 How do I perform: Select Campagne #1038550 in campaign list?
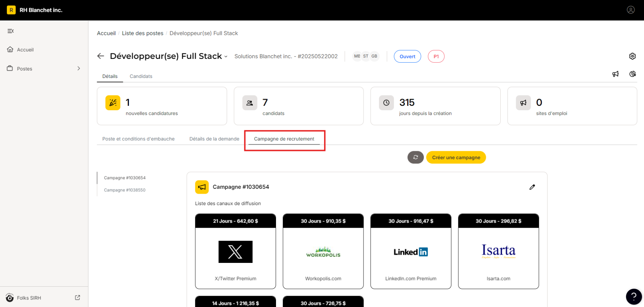coord(125,190)
